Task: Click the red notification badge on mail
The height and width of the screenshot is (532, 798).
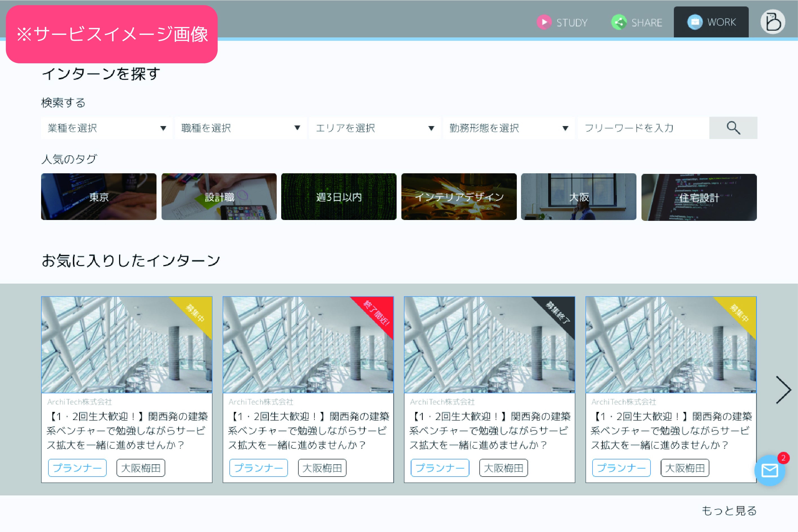Action: (783, 458)
